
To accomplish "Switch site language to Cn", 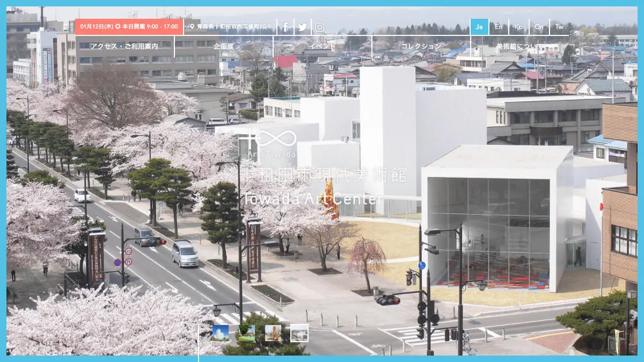I will [x=538, y=27].
